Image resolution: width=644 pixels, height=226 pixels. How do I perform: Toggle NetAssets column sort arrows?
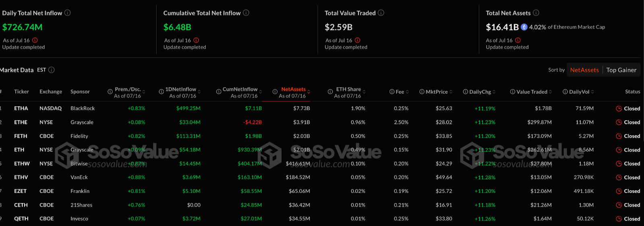pyautogui.click(x=309, y=92)
